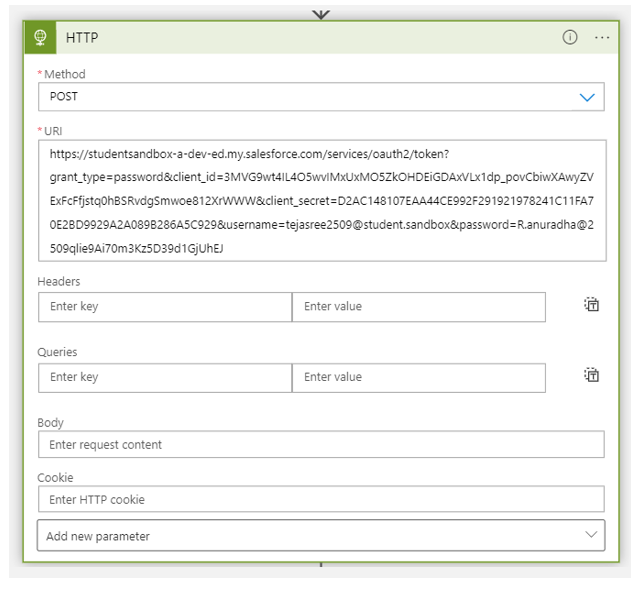This screenshot has height=598, width=631.
Task: Click the arrow connector above HTTP card
Action: [321, 13]
